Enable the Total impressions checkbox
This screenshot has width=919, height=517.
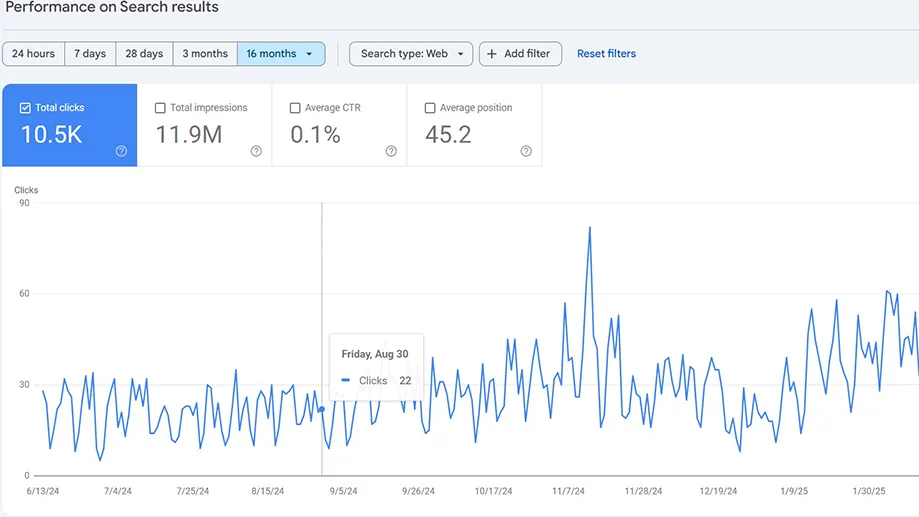click(160, 108)
